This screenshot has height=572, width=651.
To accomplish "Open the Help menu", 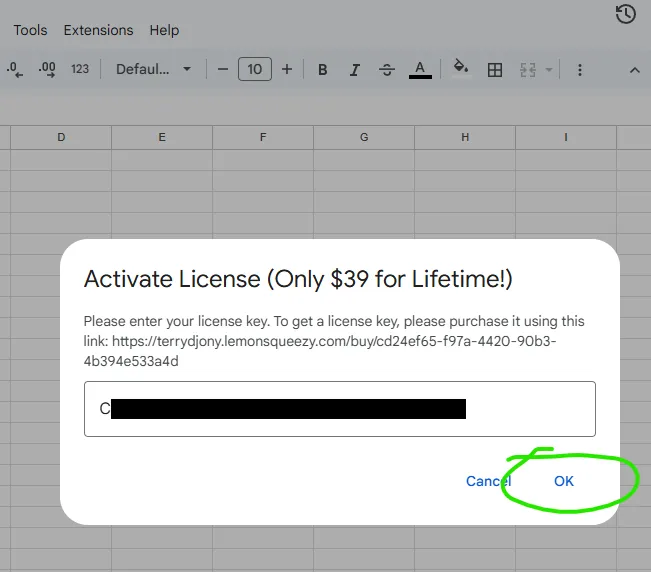I will click(164, 30).
